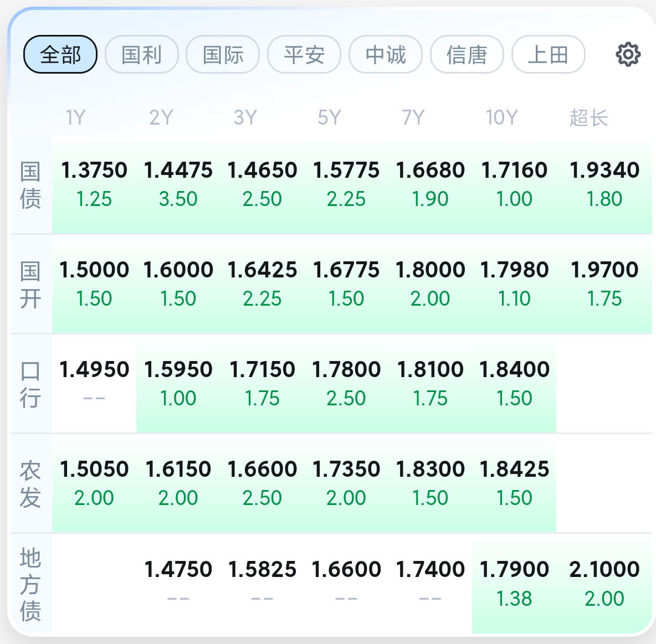Select the 上田 broker tab
656x644 pixels.
pos(548,54)
